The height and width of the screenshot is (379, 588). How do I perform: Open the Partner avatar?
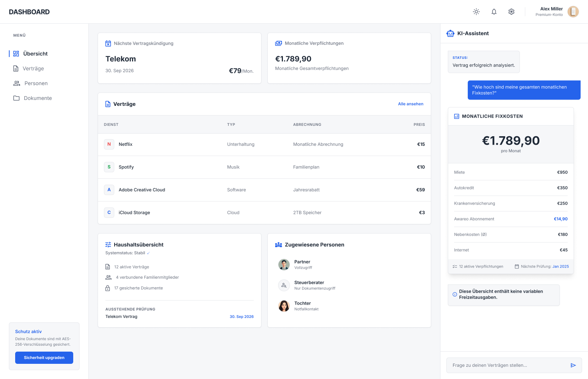click(x=284, y=265)
